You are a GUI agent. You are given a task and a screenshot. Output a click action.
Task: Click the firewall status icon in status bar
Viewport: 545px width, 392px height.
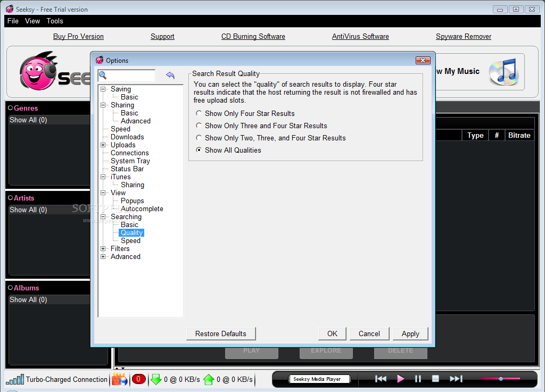pyautogui.click(x=119, y=379)
